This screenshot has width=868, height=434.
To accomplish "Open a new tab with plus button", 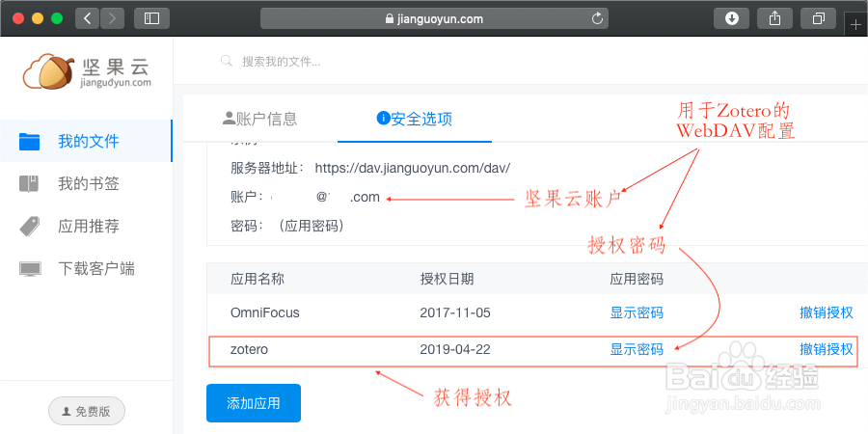I will (x=855, y=25).
